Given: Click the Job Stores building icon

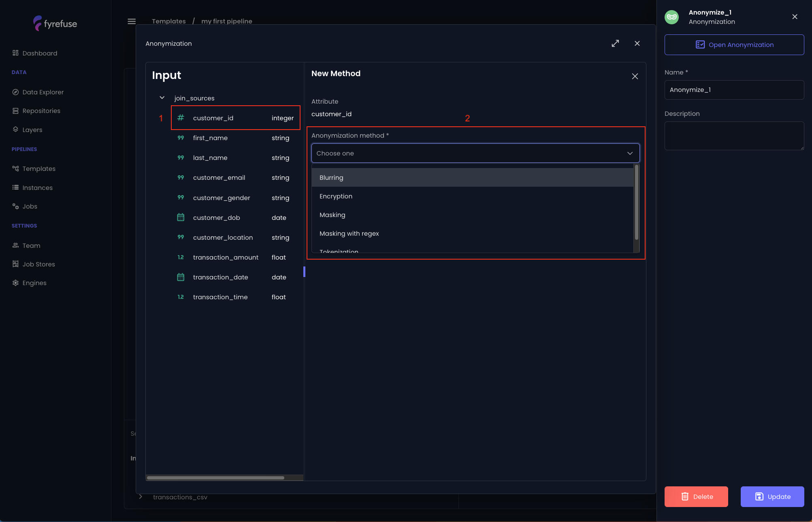Looking at the screenshot, I should tap(15, 264).
